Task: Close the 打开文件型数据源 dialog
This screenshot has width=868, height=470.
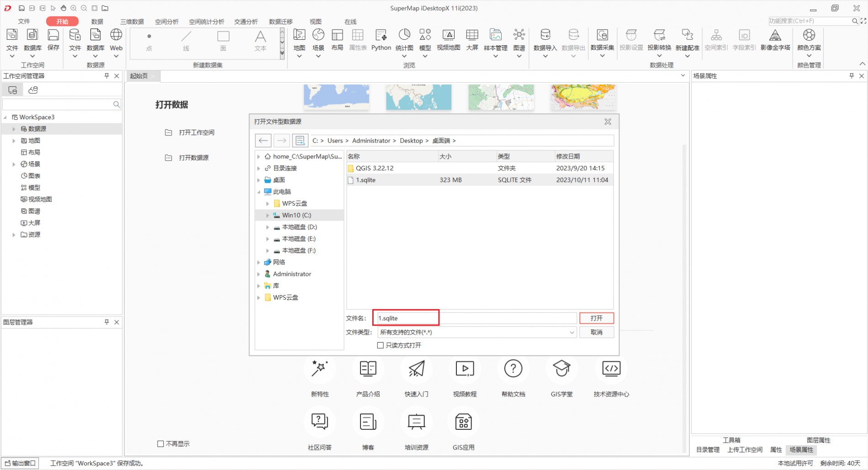Action: pos(608,121)
